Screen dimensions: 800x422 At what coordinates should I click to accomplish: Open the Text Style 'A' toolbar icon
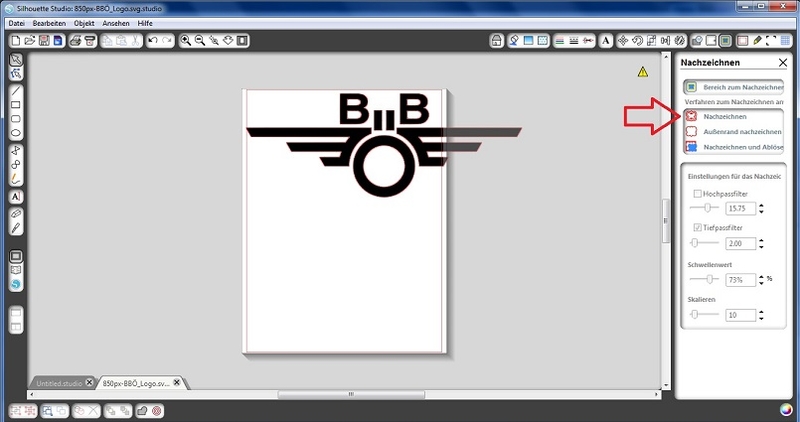(605, 41)
